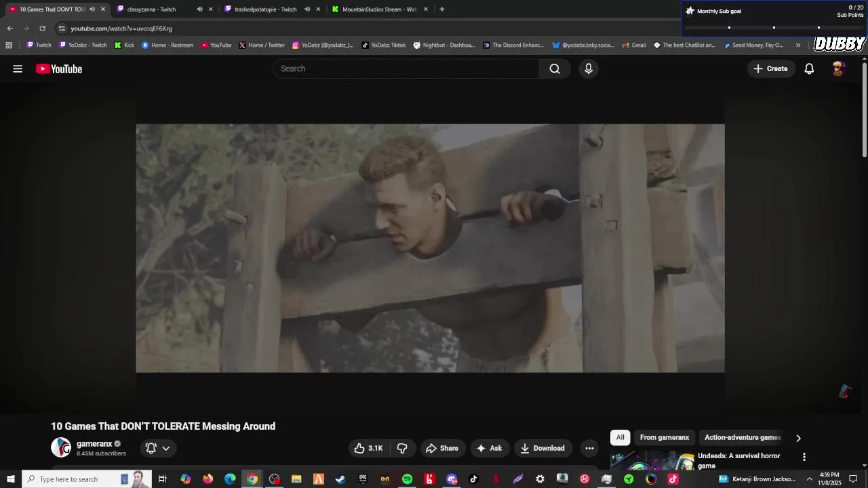
Task: Click the YouTube search input field
Action: pyautogui.click(x=406, y=68)
